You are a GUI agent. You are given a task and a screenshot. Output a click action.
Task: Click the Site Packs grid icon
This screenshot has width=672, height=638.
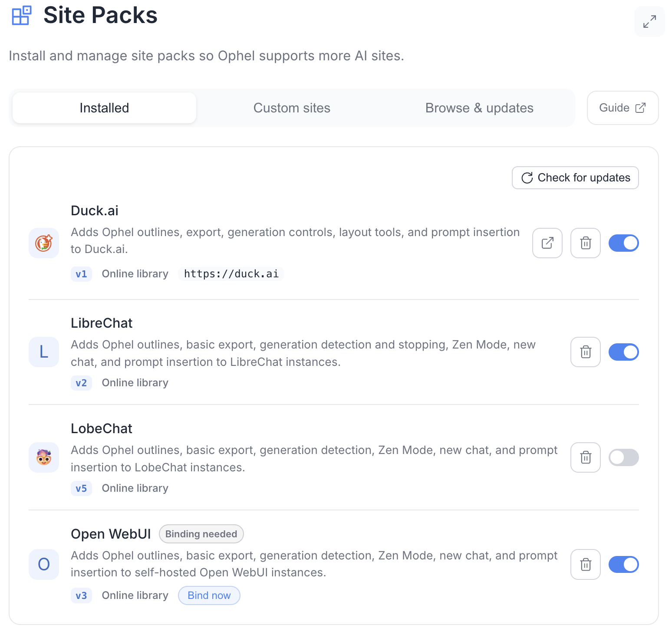point(21,16)
